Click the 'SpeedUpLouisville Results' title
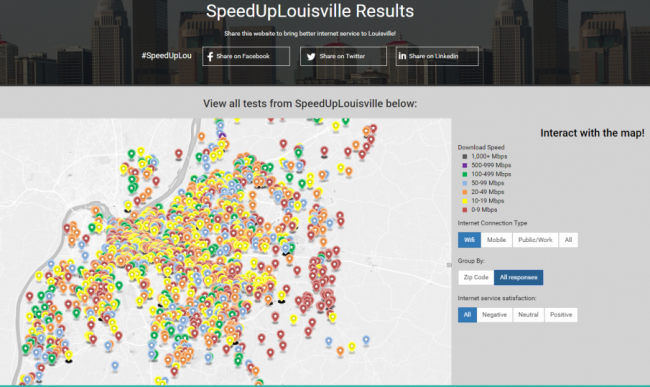The image size is (650, 387). click(310, 11)
